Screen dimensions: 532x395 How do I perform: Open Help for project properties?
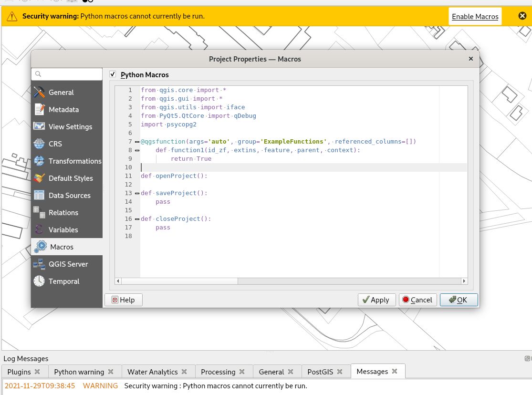(x=124, y=300)
